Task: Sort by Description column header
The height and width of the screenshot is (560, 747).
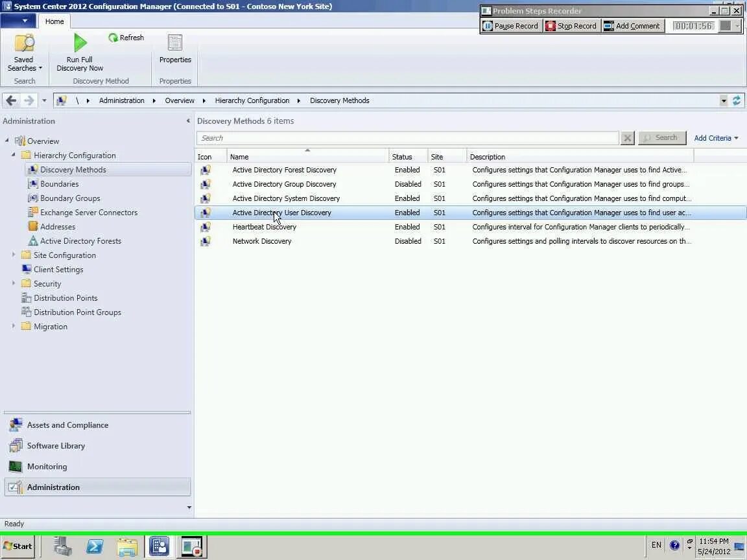Action: tap(580, 156)
